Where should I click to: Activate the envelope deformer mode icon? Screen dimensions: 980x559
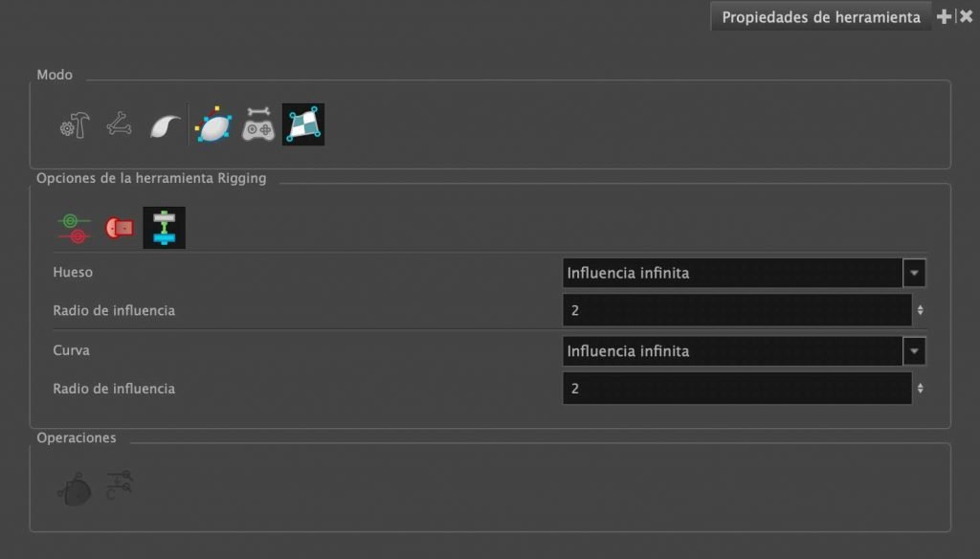click(213, 124)
